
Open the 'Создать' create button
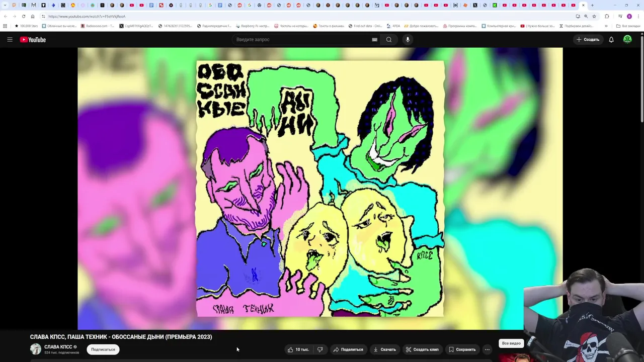588,39
